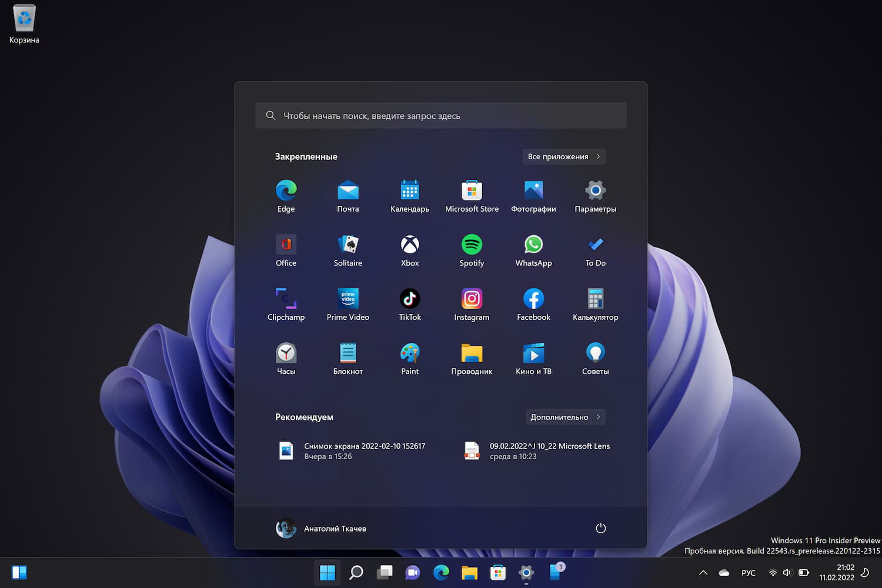The image size is (882, 588).
Task: Open the Widgets panel on the taskbar
Action: pyautogui.click(x=19, y=572)
